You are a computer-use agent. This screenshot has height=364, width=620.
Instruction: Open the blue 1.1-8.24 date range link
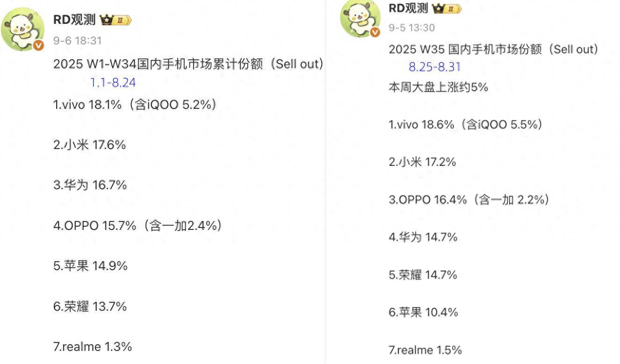(x=113, y=83)
